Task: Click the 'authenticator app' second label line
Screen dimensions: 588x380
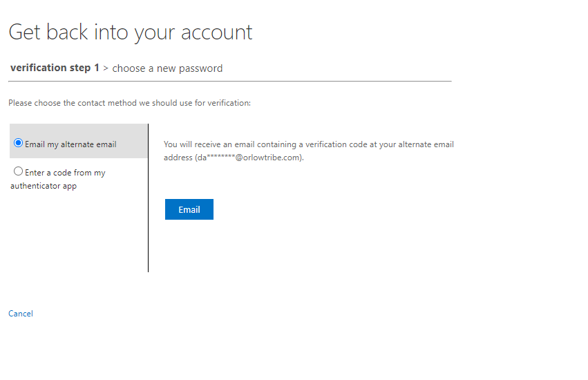Action: click(44, 186)
